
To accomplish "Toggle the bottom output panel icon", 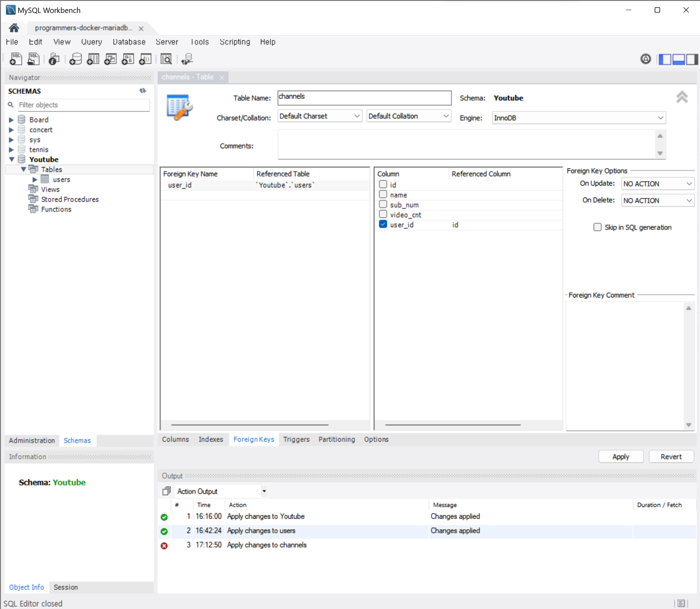I will [679, 59].
